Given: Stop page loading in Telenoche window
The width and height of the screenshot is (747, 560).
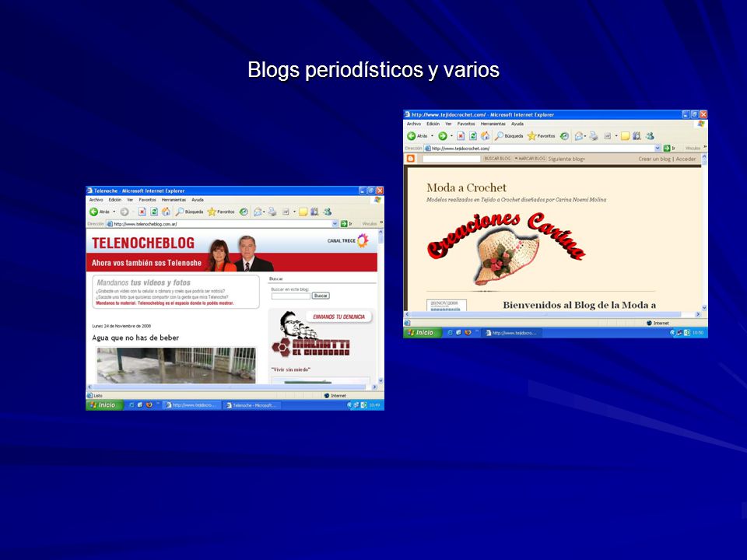Looking at the screenshot, I should click(142, 212).
